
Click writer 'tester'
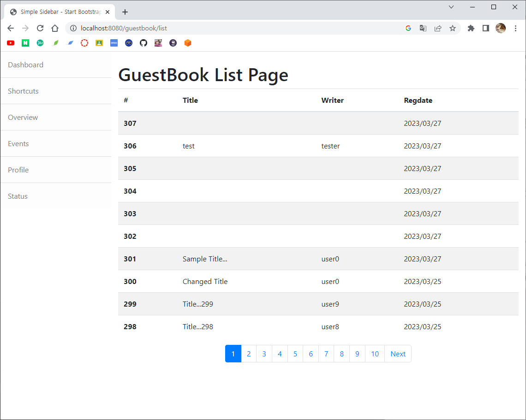point(330,146)
